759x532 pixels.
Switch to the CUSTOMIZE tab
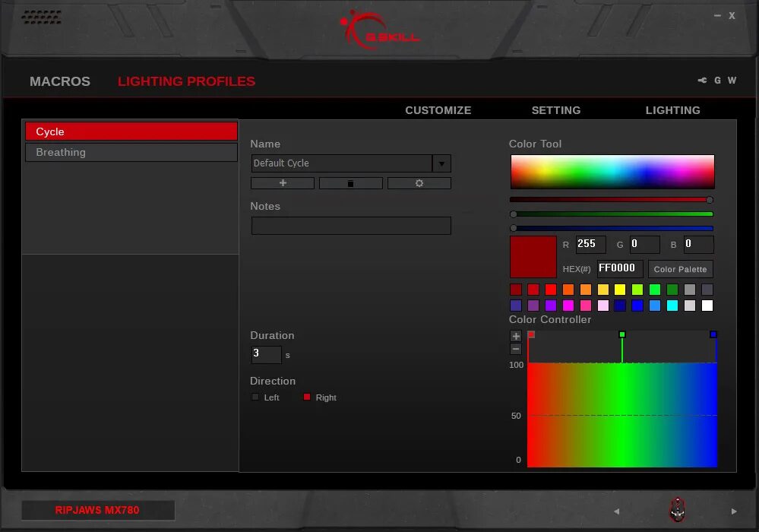[438, 110]
